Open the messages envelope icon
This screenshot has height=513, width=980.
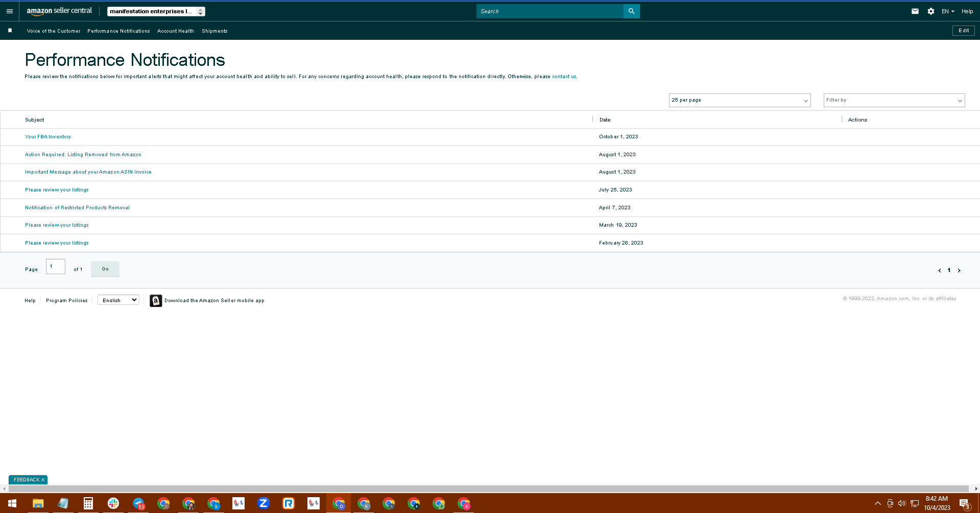(915, 11)
